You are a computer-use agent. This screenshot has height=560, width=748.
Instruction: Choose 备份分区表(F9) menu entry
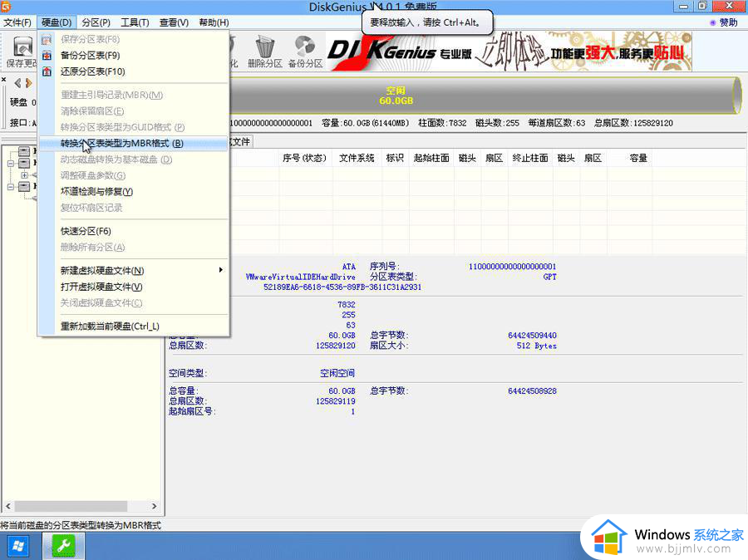click(x=133, y=56)
